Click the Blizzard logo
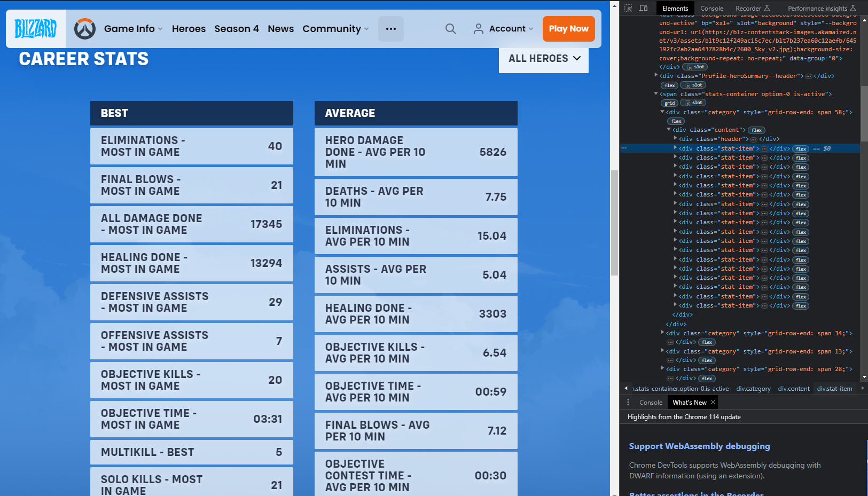The width and height of the screenshot is (868, 496). (x=35, y=28)
